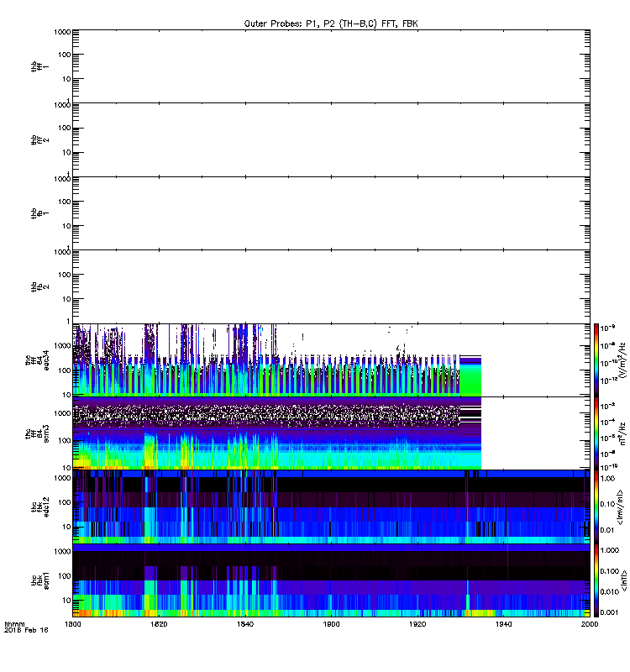The image size is (630, 672).
Task: Click inside the thc fff 64 scm3 spectrogram
Action: [331, 433]
